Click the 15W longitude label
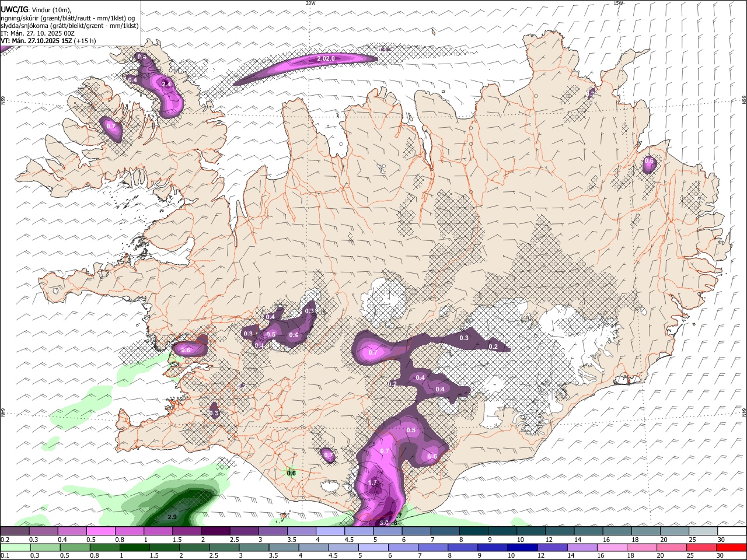Viewport: 747px width, 560px height. [x=619, y=3]
